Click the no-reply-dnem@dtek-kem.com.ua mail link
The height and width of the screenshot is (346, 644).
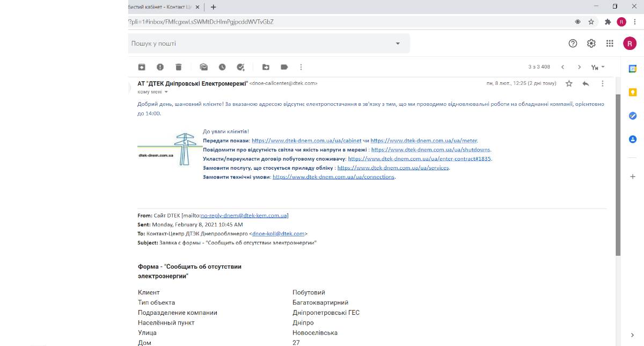point(244,215)
